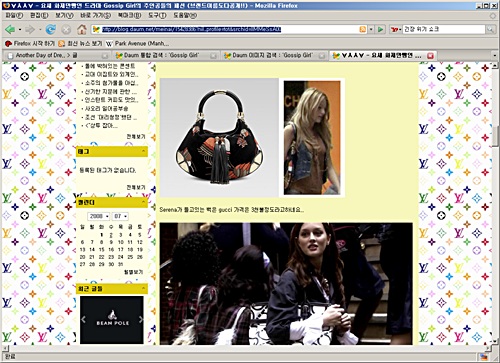The width and height of the screenshot is (500, 363).
Task: Close the active VAAV tab with red X
Action: pos(430,56)
